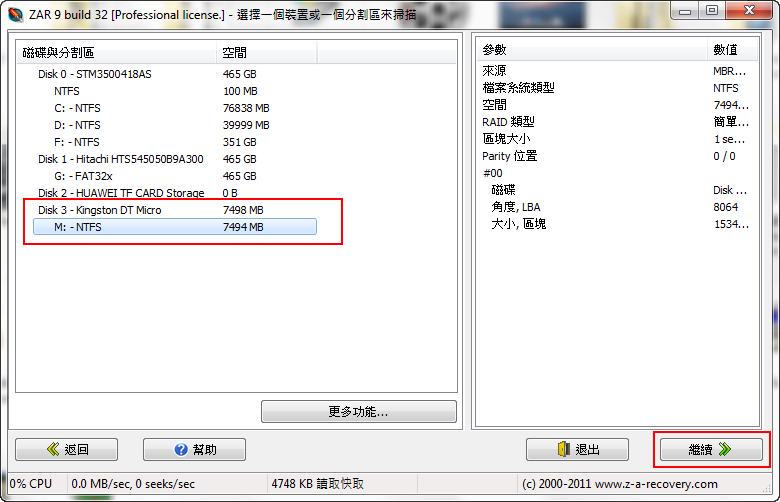This screenshot has height=502, width=780.
Task: Select the F: - NTFS 351 GB partition
Action: coord(77,142)
